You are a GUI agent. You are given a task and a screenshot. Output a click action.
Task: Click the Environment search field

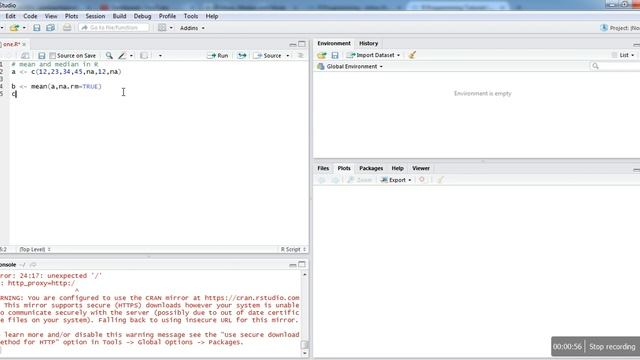point(614,66)
